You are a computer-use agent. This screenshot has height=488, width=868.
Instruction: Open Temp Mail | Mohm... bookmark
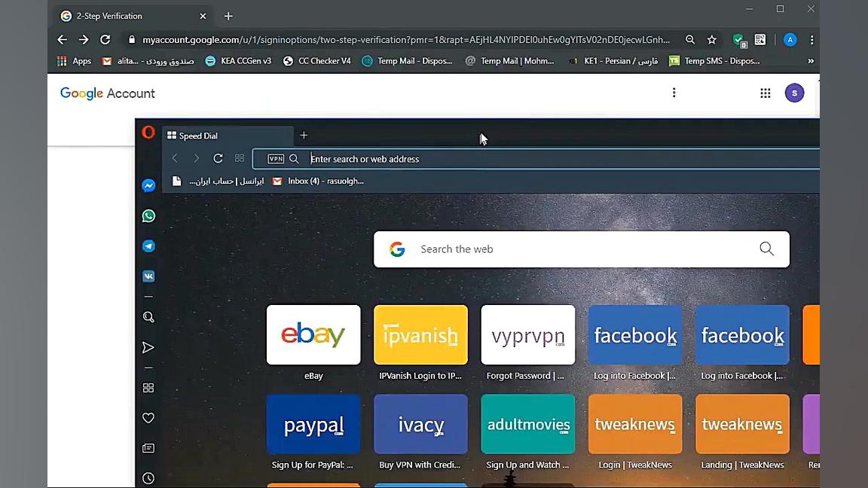coord(510,61)
